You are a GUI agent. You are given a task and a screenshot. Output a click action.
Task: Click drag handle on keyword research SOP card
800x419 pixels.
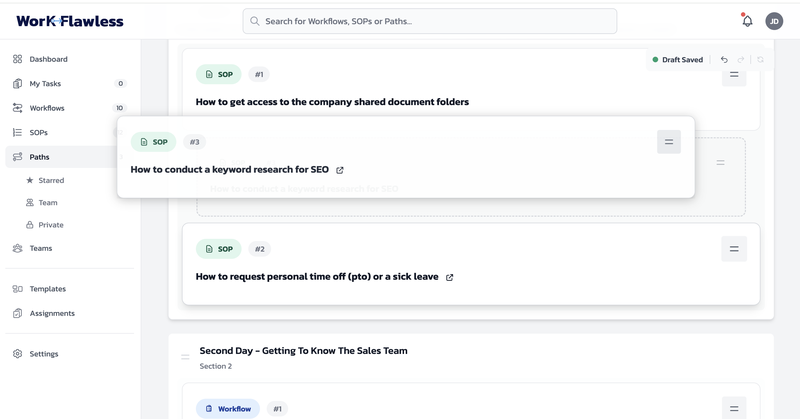pos(669,142)
